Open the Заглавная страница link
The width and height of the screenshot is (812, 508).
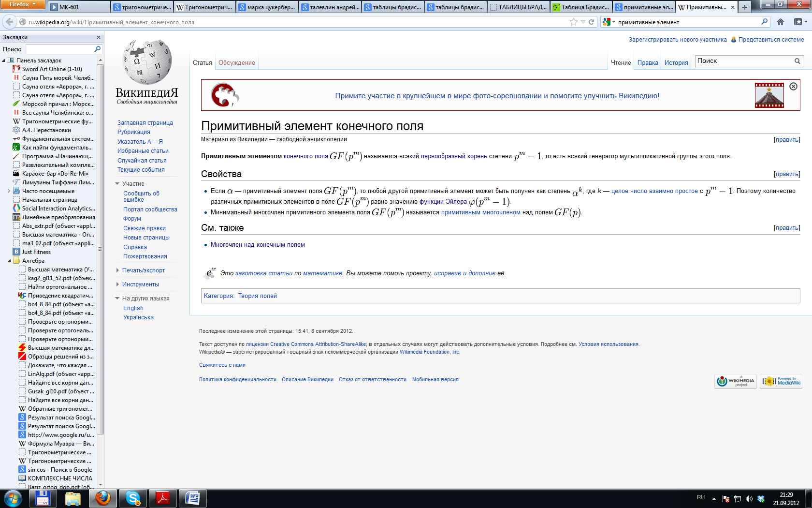[145, 123]
